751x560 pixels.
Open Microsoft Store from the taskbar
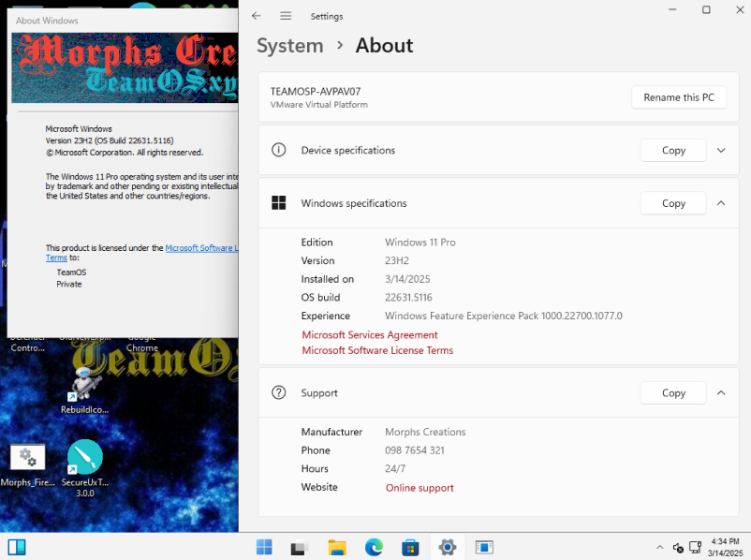click(410, 547)
